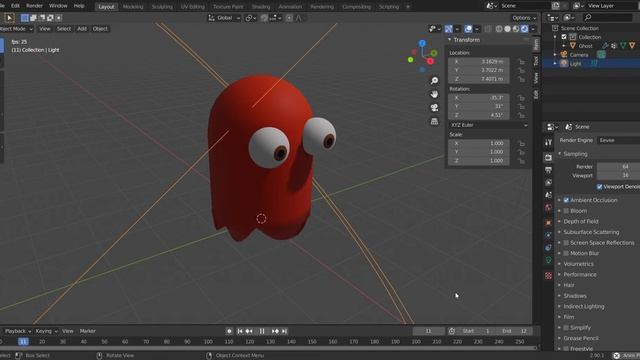Open the Render Engine dropdown
640x360 pixels.
(618, 140)
